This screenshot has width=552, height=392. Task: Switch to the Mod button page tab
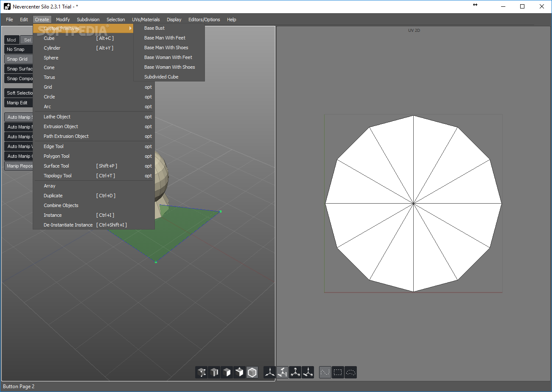(11, 40)
